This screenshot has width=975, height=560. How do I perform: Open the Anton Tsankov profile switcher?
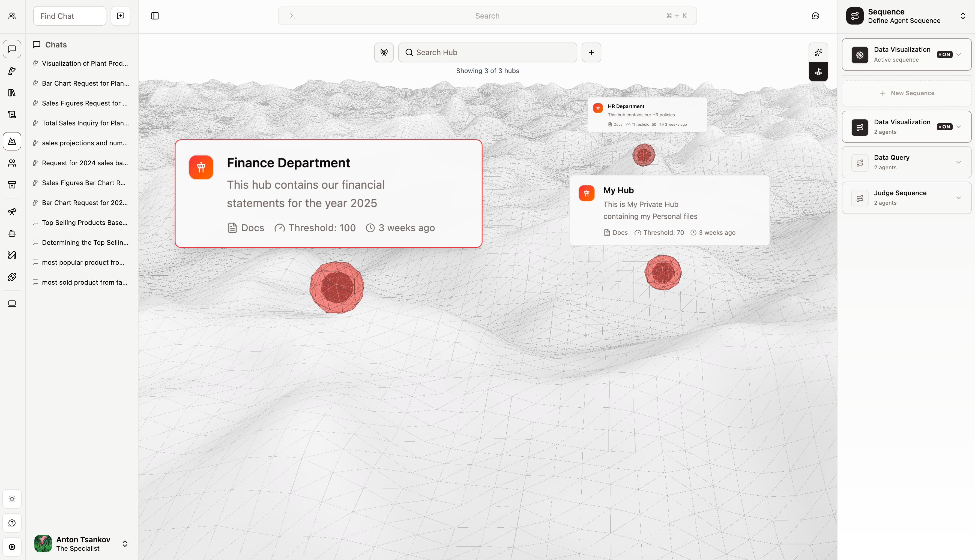(x=125, y=543)
